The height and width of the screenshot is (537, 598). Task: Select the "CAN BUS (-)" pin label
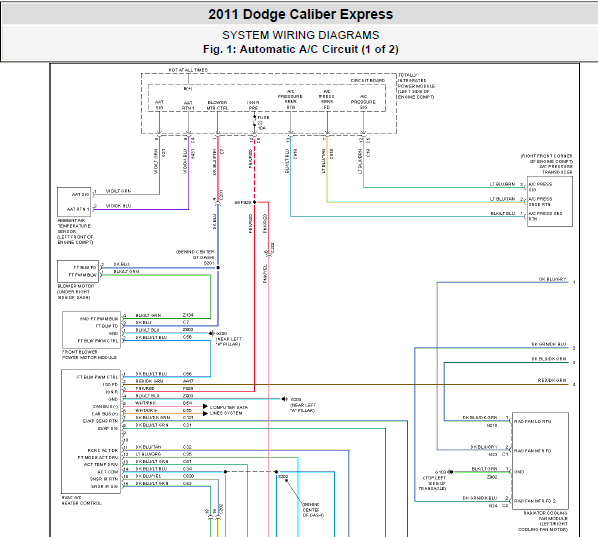[105, 407]
